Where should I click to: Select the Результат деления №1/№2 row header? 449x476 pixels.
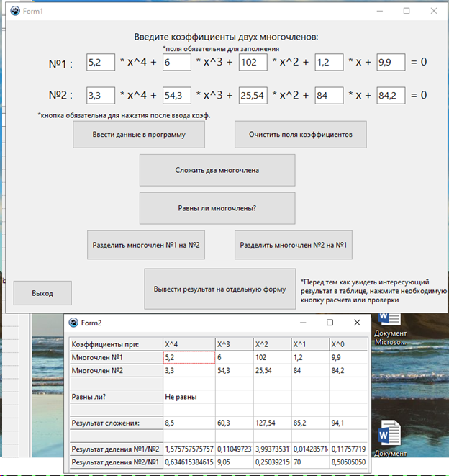pos(116,449)
